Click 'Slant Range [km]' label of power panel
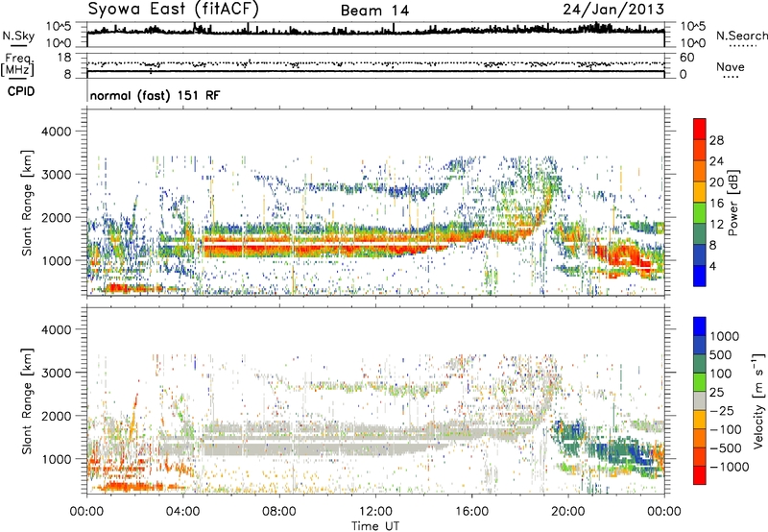This screenshot has width=768, height=532. 27,203
